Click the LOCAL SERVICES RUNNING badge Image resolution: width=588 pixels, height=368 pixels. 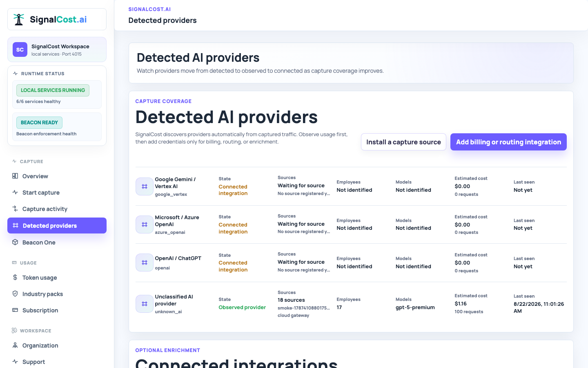53,90
